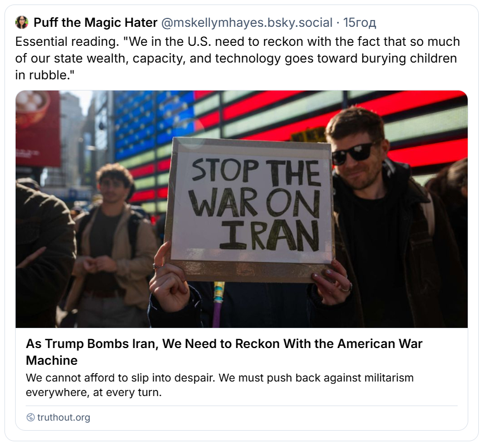
Task: Click the Puff the Magic Hater avatar
Action: click(x=22, y=23)
